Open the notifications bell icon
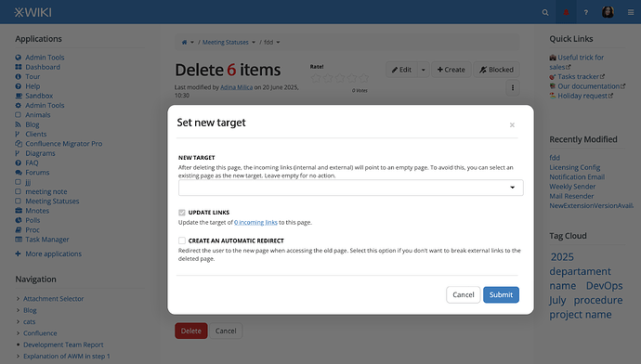The width and height of the screenshot is (641, 364). [566, 12]
